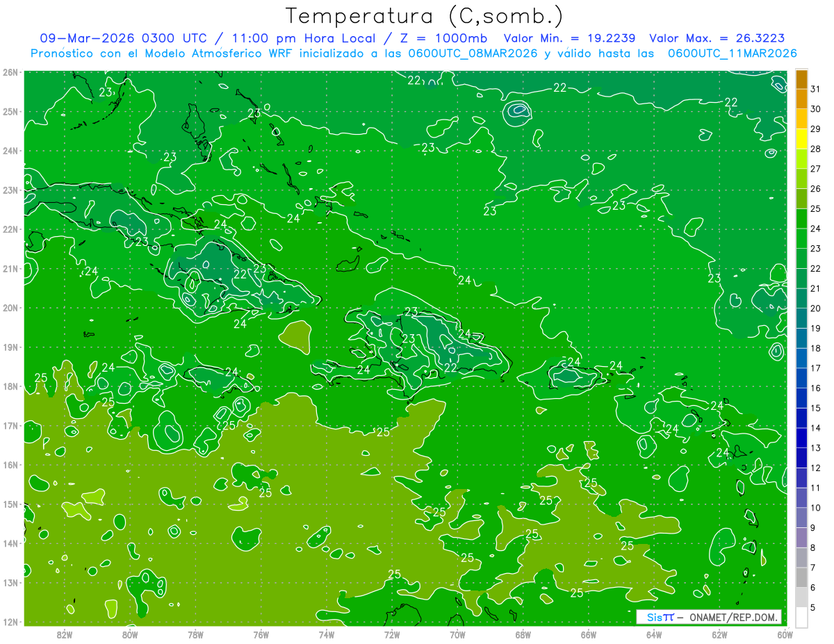Click the legend swatch between 12 and 13
This screenshot has width=834, height=644.
801,458
